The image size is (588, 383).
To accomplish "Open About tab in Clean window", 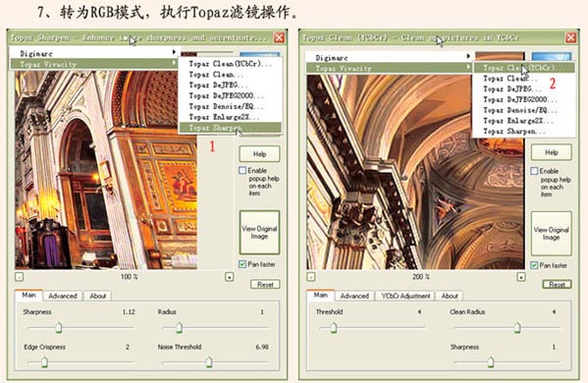I will click(450, 296).
